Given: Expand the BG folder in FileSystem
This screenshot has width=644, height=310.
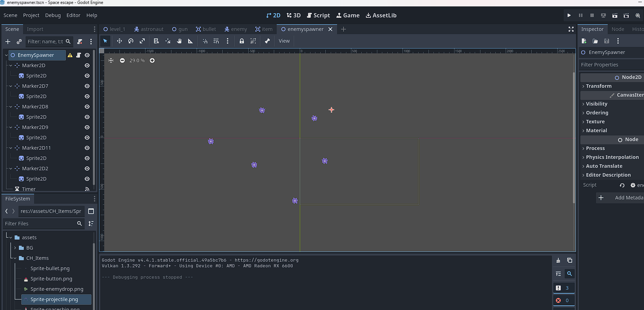Looking at the screenshot, I should click(15, 248).
